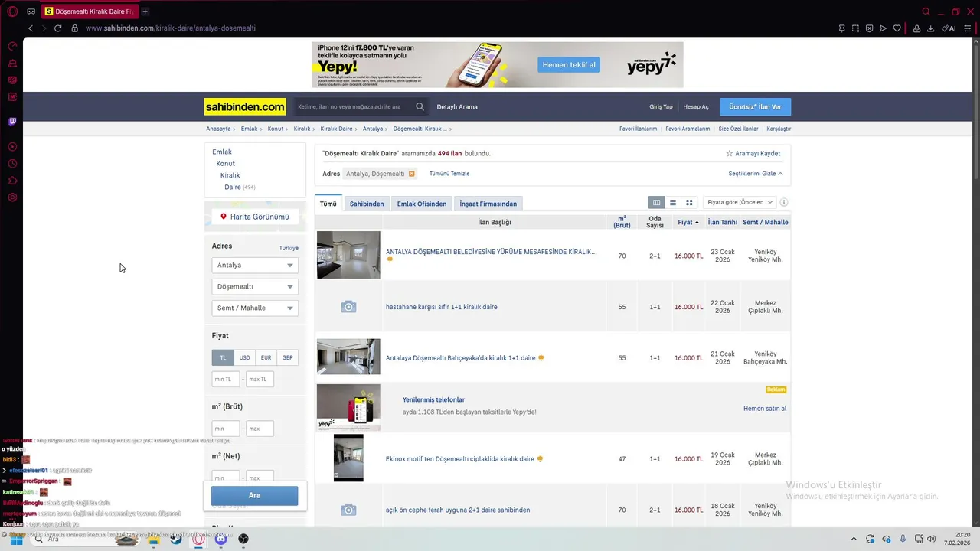This screenshot has width=980, height=551.
Task: Select GBP currency option
Action: coord(287,357)
